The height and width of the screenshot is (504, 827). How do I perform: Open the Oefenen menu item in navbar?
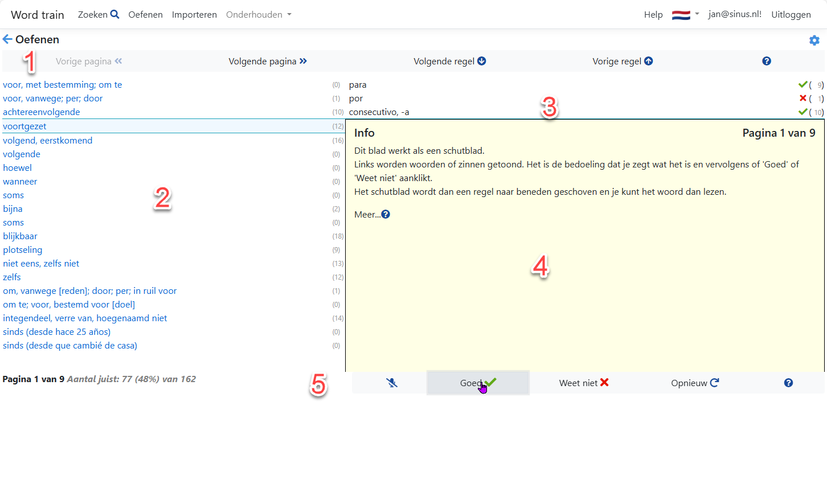(x=145, y=15)
